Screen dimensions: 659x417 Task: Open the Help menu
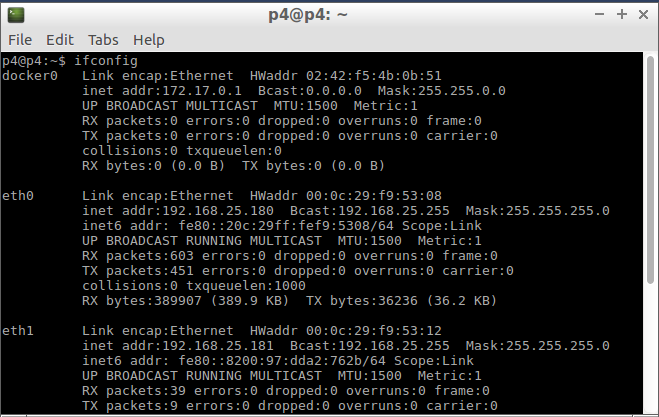[x=149, y=40]
